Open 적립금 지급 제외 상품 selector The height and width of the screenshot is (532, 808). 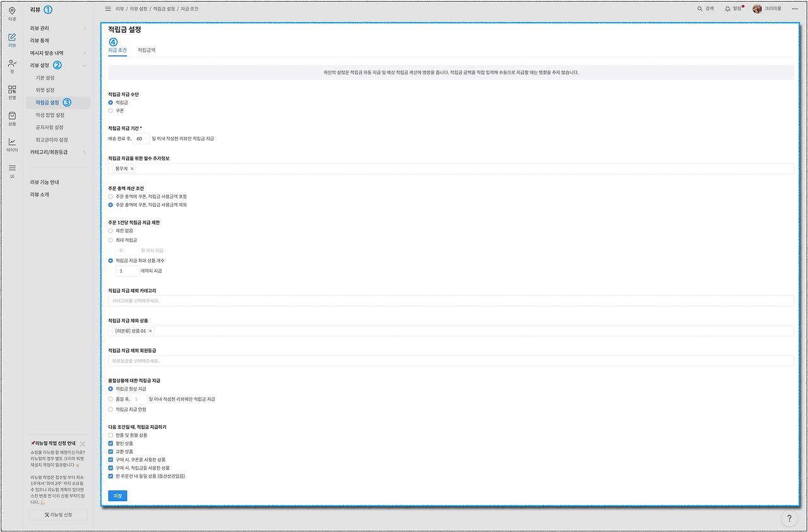click(451, 331)
